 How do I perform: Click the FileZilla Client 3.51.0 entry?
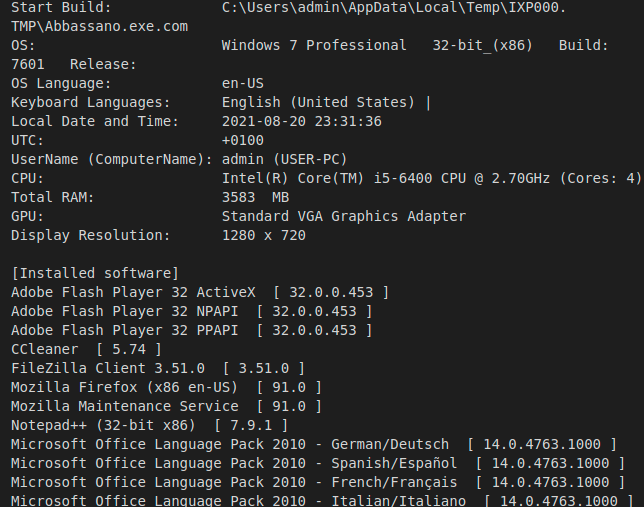click(157, 369)
